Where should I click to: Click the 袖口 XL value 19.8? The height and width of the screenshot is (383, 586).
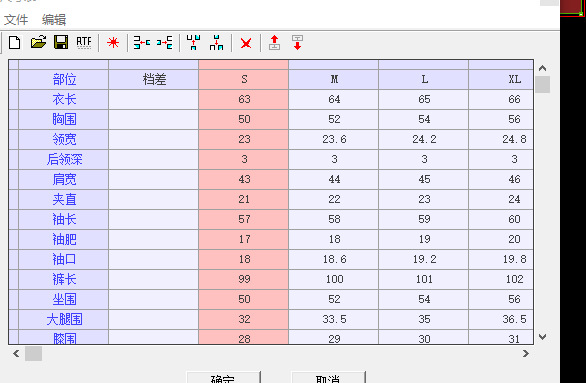pyautogui.click(x=501, y=259)
